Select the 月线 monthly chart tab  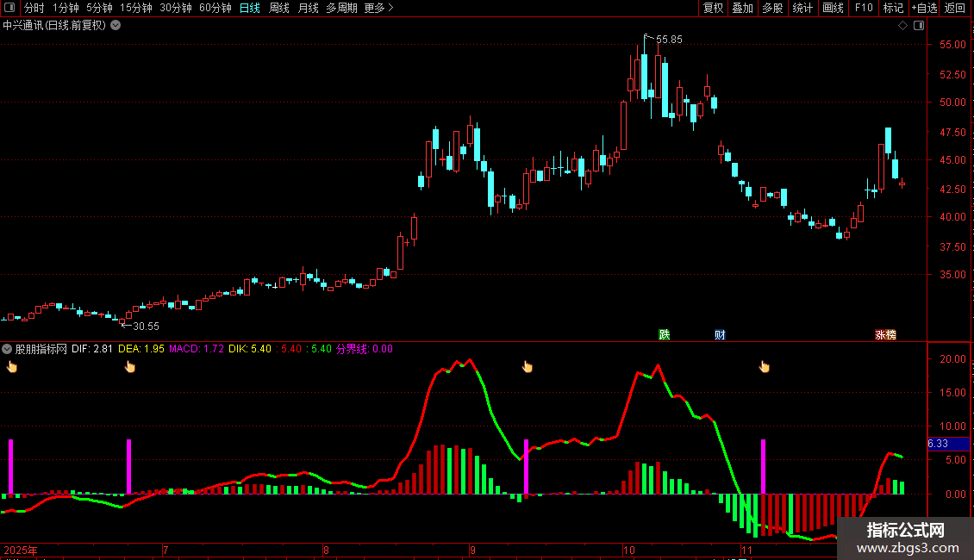point(308,8)
